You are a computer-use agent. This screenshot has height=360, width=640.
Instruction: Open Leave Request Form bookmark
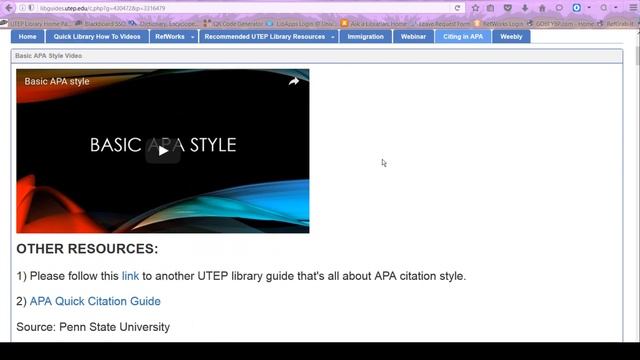[x=441, y=24]
